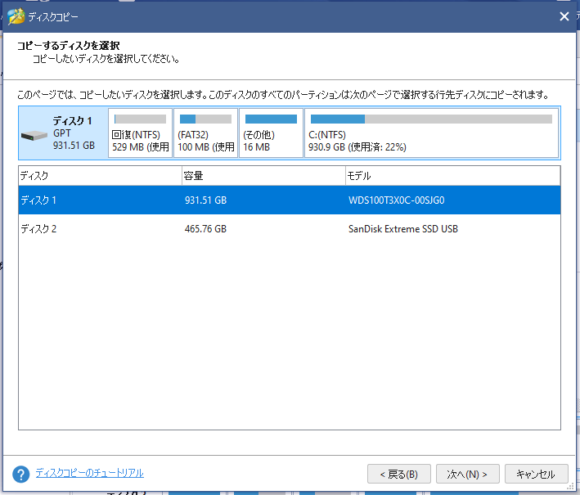The width and height of the screenshot is (580, 495).
Task: Click the blue help question mark icon
Action: click(21, 474)
